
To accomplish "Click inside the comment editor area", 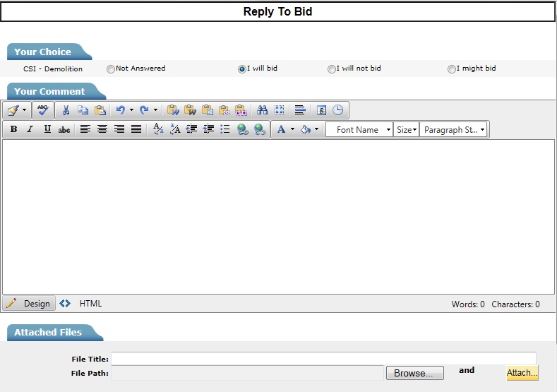I will pyautogui.click(x=278, y=217).
